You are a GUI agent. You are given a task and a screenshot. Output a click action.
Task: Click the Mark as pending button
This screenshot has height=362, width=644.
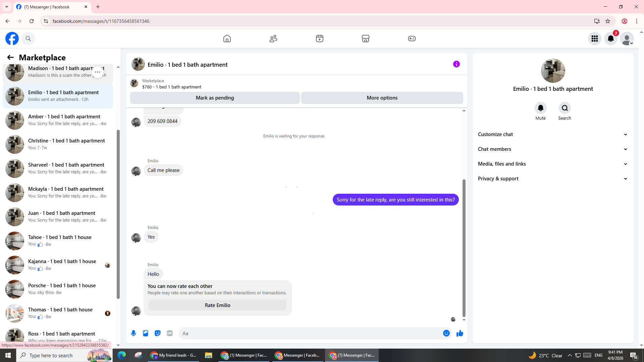pos(215,98)
